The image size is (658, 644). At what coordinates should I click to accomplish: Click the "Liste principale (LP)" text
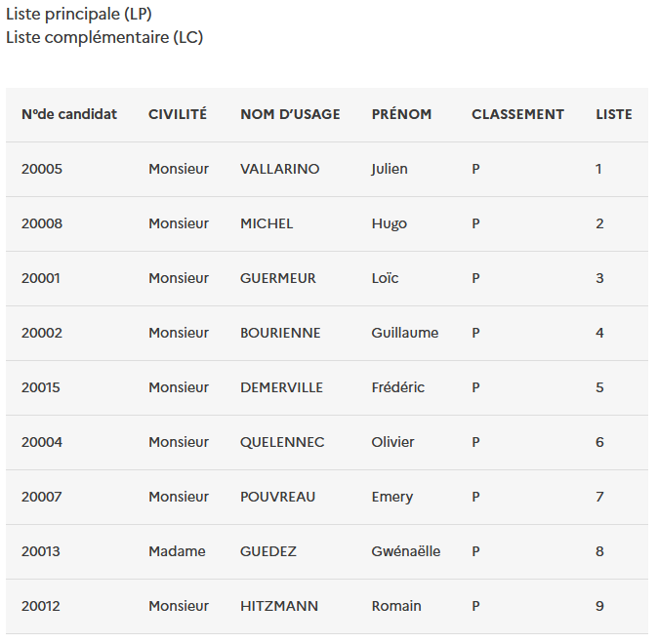point(79,14)
